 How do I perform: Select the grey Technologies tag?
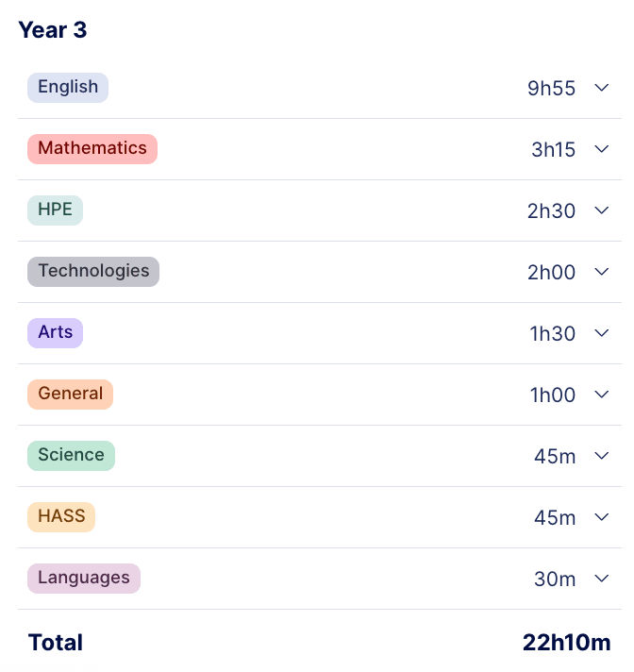pyautogui.click(x=93, y=271)
